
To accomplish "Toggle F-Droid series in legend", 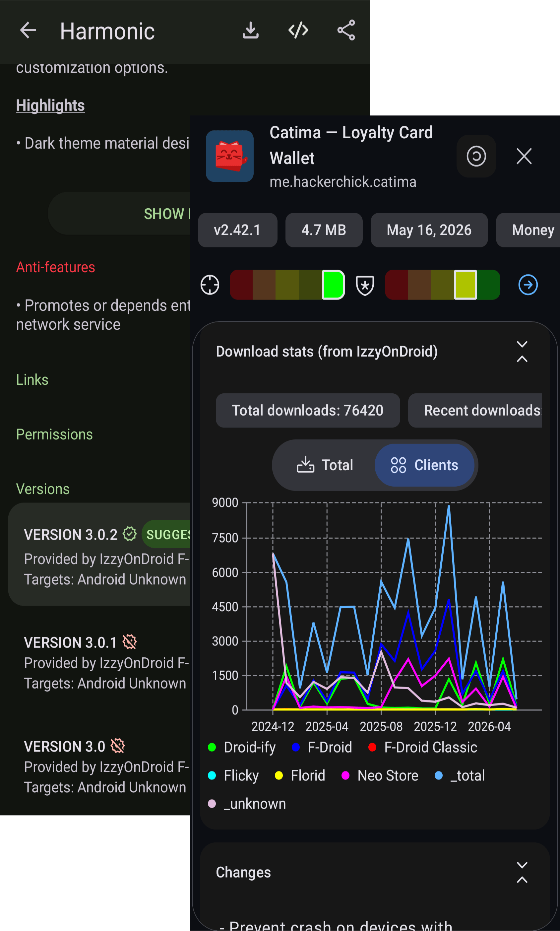I will (322, 747).
